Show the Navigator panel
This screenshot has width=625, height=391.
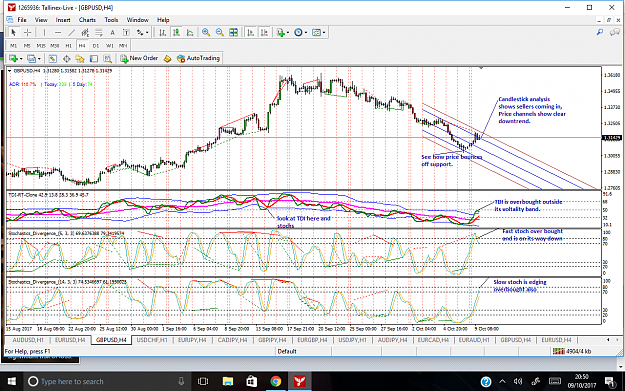[80, 59]
